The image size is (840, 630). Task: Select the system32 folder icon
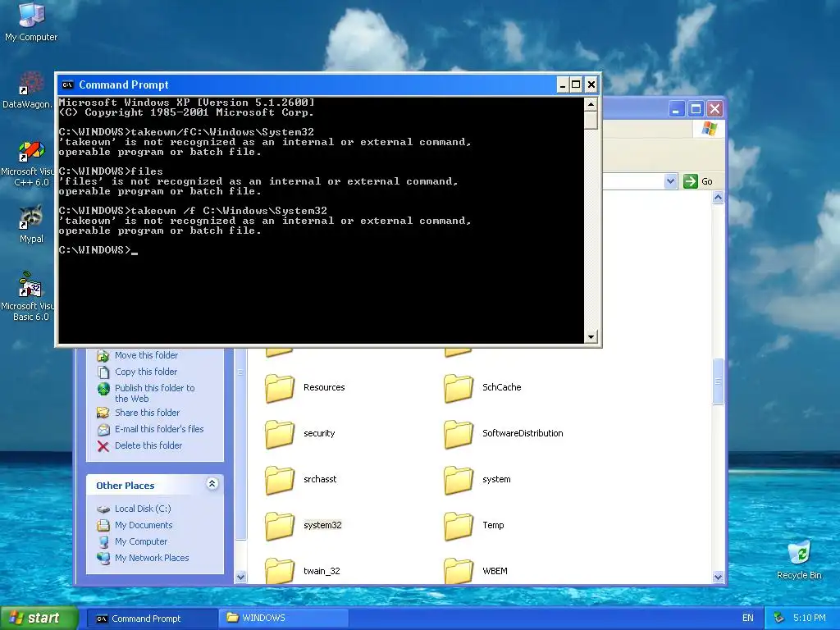pyautogui.click(x=280, y=526)
